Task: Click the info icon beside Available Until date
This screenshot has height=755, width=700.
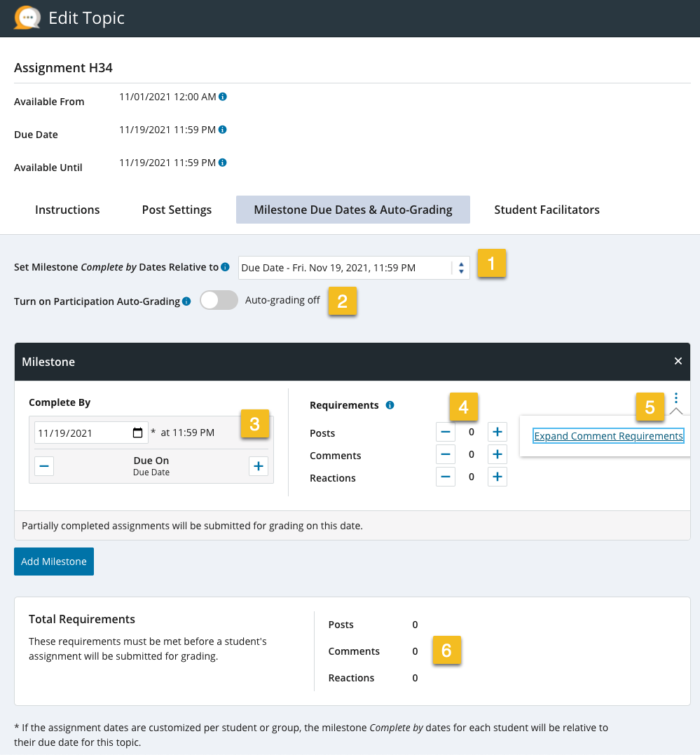Action: click(x=223, y=163)
